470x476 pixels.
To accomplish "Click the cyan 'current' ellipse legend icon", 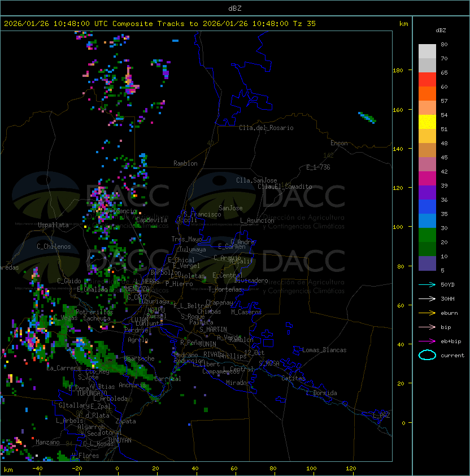I will [427, 355].
